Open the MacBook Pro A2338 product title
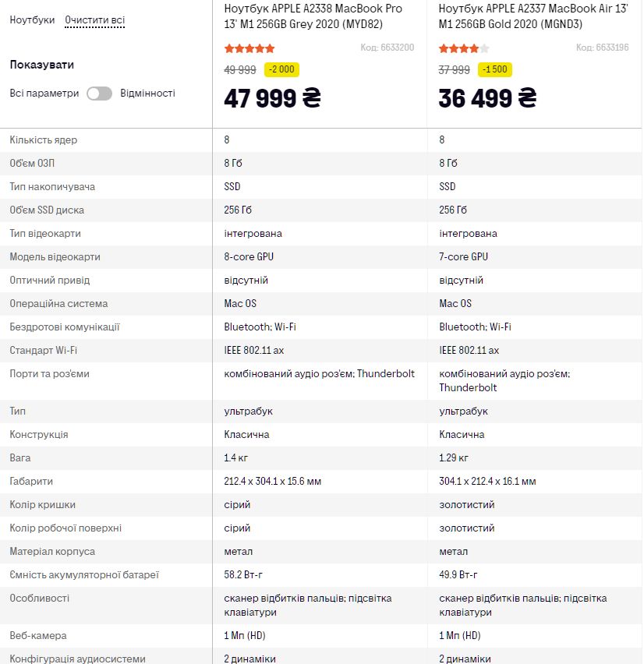644x664 pixels. (313, 16)
